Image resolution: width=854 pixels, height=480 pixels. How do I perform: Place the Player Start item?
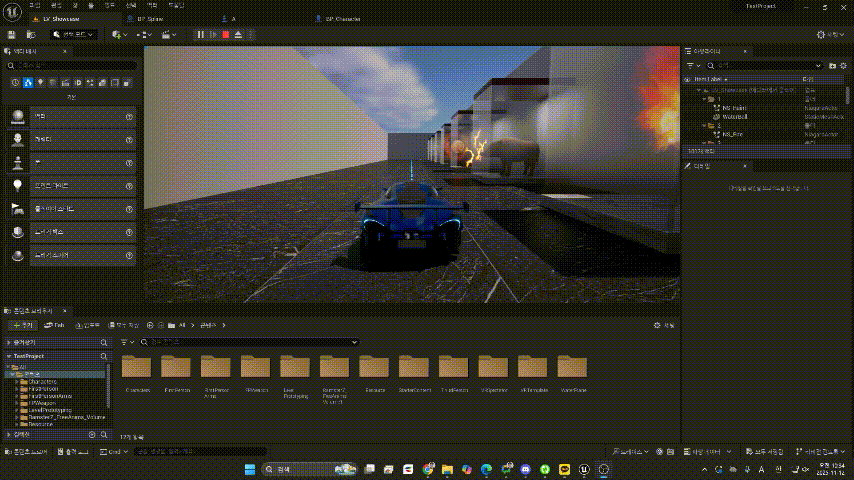click(71, 209)
